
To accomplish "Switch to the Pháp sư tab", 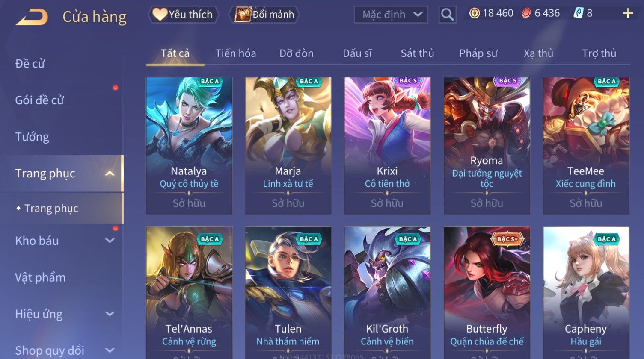I will (478, 53).
